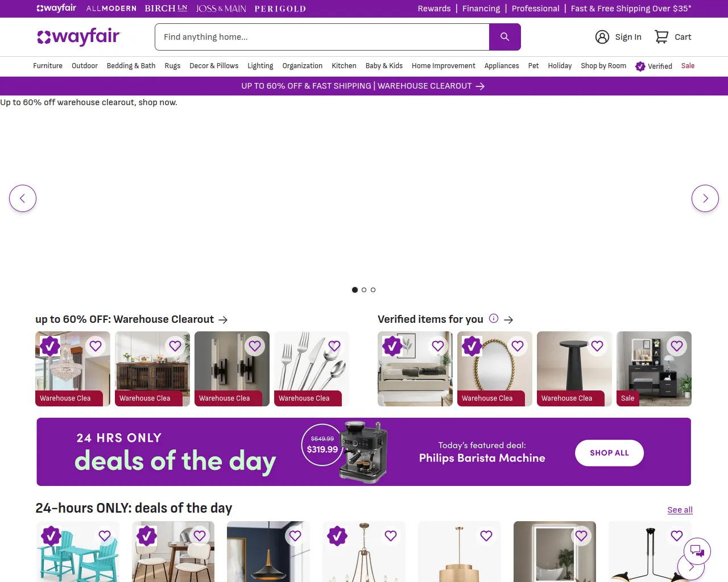Screen dimensions: 728x582
Task: Open the live chat bubble icon
Action: pyautogui.click(x=697, y=551)
